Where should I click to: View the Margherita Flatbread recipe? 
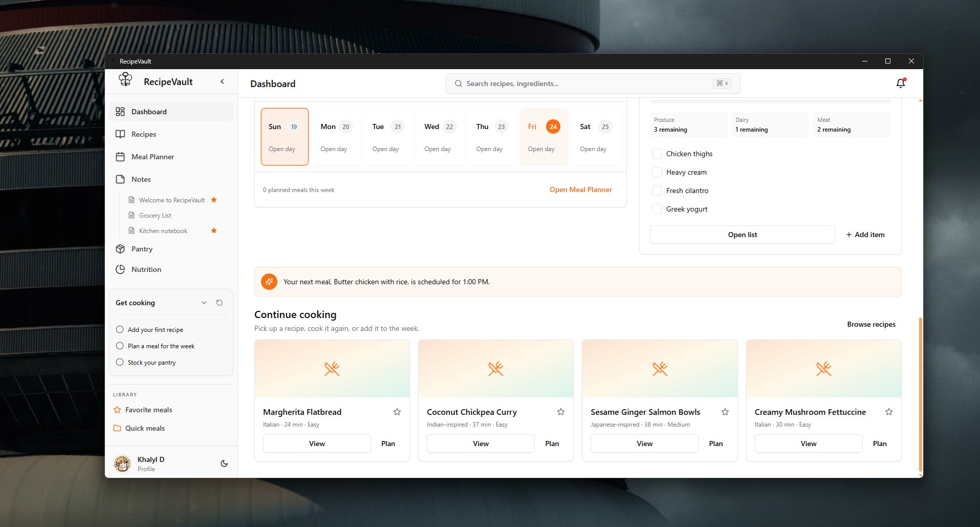point(317,444)
